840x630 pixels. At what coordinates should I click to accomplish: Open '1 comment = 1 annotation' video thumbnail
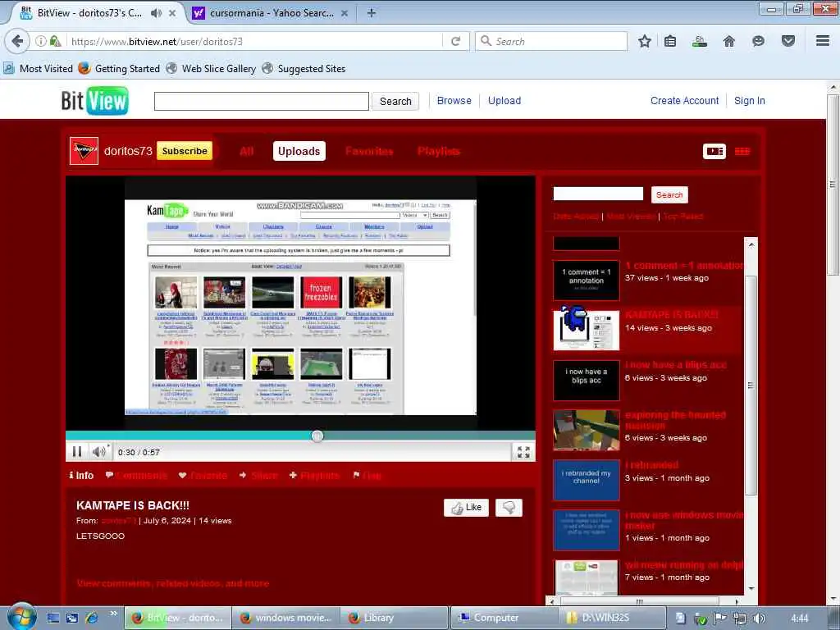pyautogui.click(x=586, y=281)
